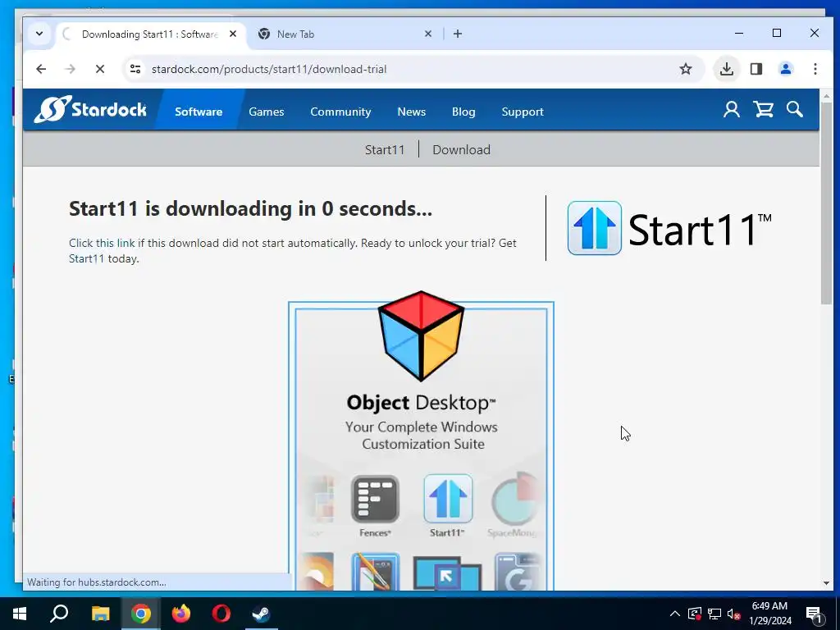840x630 pixels.
Task: Select the Fences app icon
Action: [x=375, y=499]
